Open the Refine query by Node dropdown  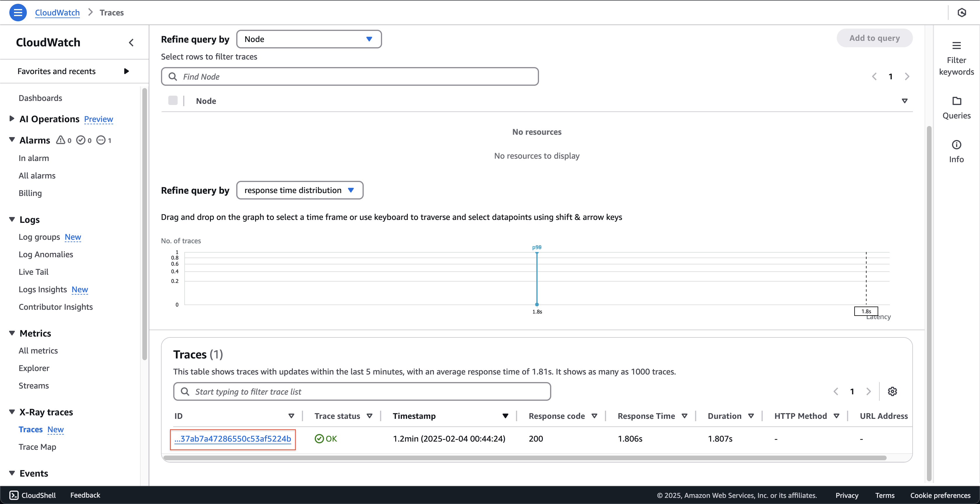[309, 39]
